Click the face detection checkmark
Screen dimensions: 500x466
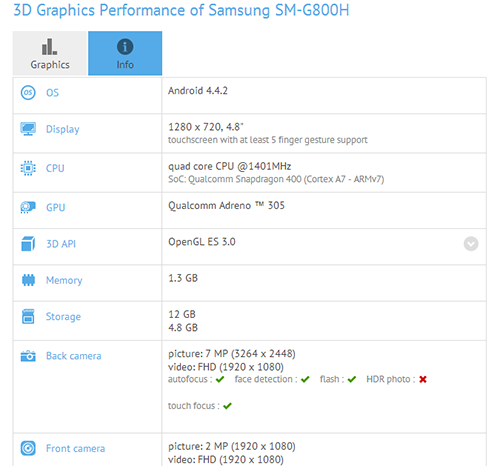pyautogui.click(x=305, y=379)
